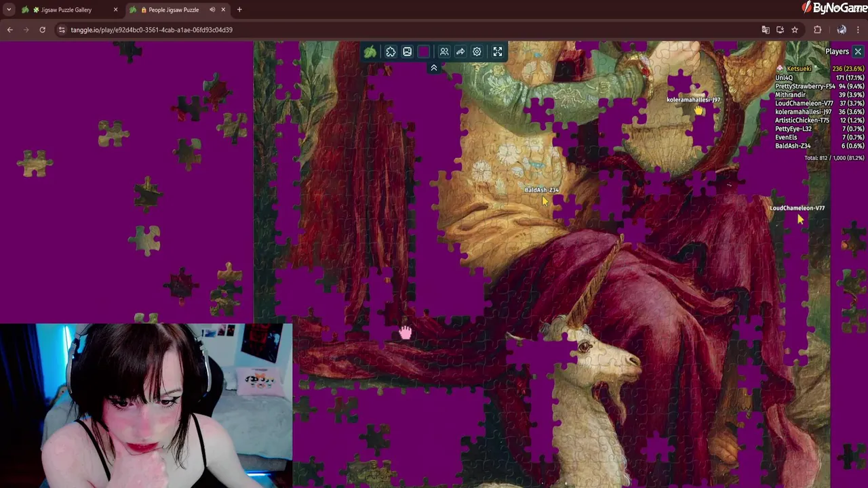Open a new browser tab

tap(239, 9)
